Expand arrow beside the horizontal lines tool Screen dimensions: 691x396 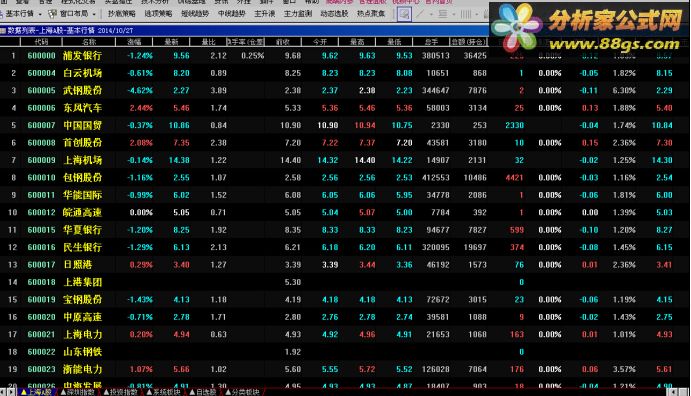(x=453, y=15)
